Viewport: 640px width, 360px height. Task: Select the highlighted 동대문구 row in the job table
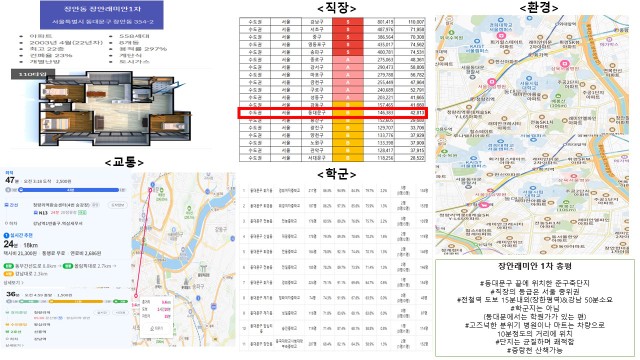(x=332, y=113)
